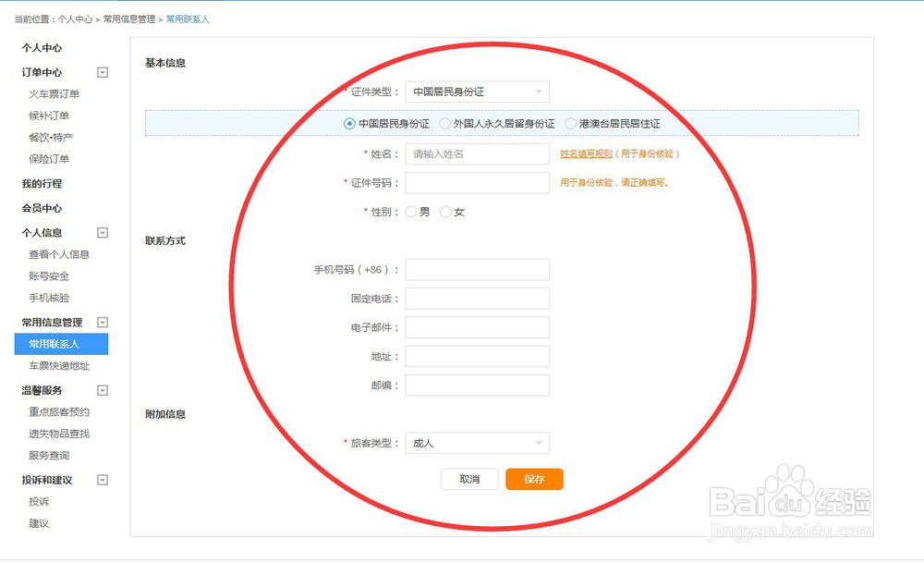Image resolution: width=924 pixels, height=563 pixels.
Task: Select the 港澳台居民居住证 radio option
Action: [570, 122]
